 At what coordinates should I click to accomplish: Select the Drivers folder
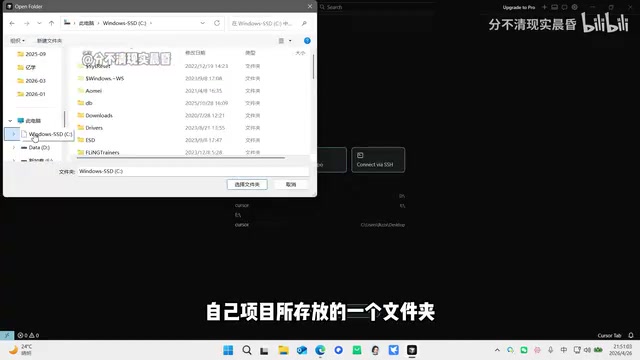coord(90,128)
